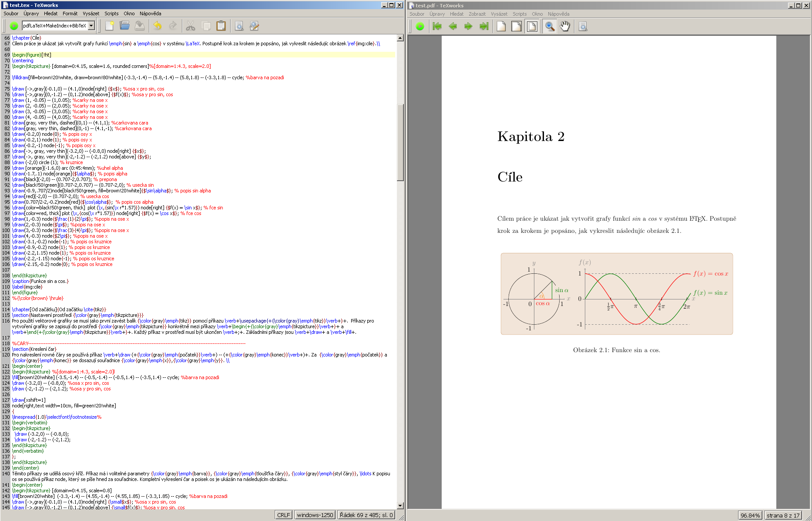This screenshot has height=521, width=812.
Task: Click the \caption{Funkce sin a cos.} line
Action: 40,281
